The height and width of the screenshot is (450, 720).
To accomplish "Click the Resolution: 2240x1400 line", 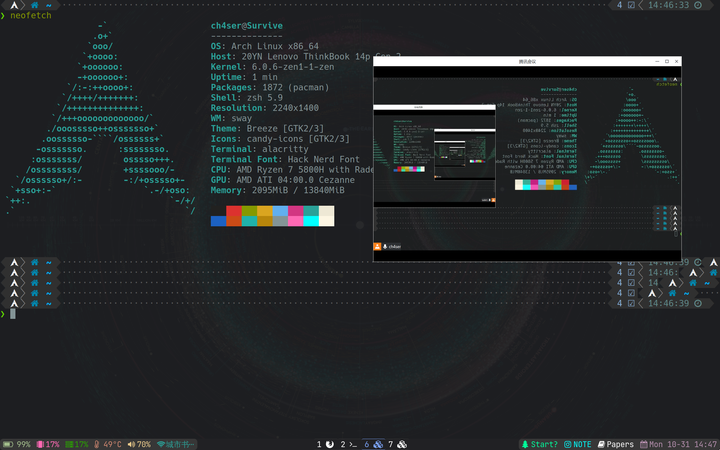I will click(x=264, y=108).
